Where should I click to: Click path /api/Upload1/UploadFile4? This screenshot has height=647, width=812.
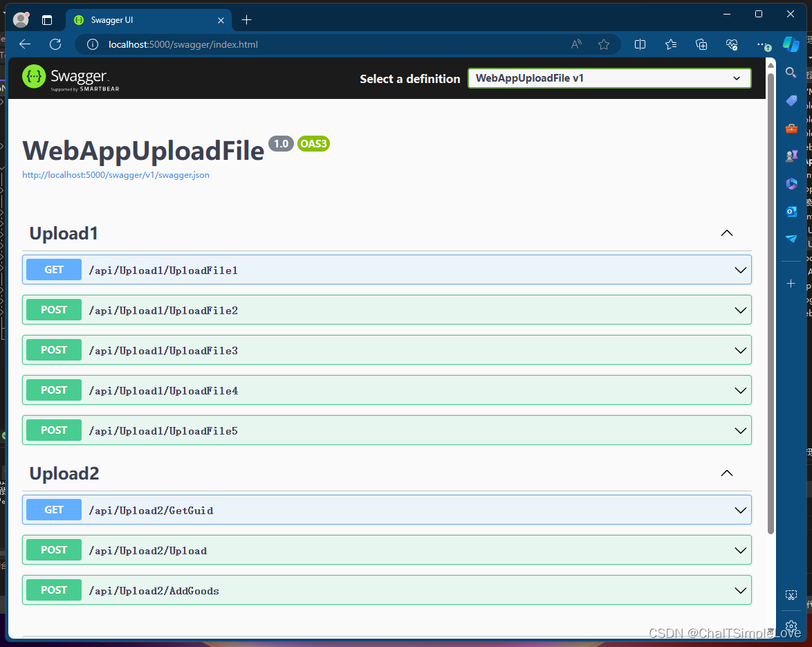pyautogui.click(x=164, y=391)
